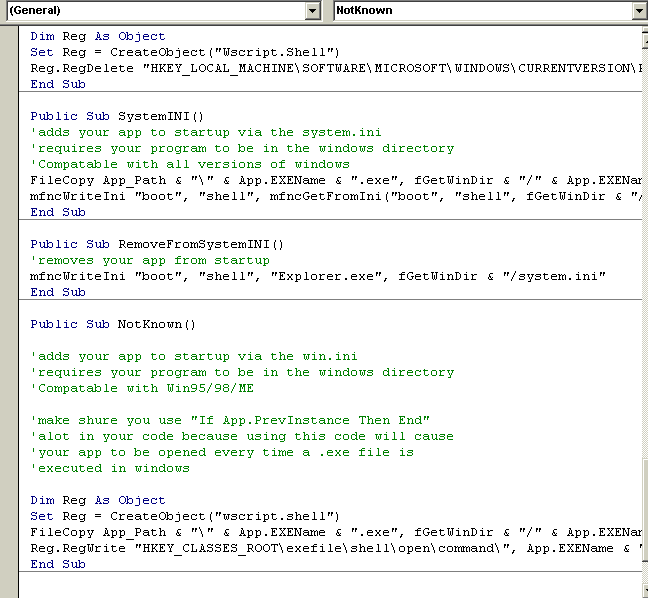Click the comment "'executed in windows"
This screenshot has width=648, height=598.
(x=110, y=468)
